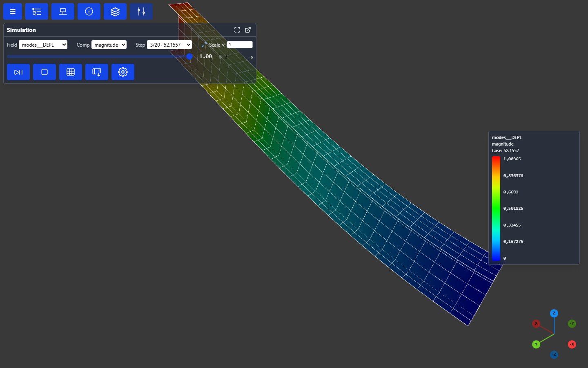Screen dimensions: 588x368
Task: Click the scale arrows icon
Action: click(204, 45)
